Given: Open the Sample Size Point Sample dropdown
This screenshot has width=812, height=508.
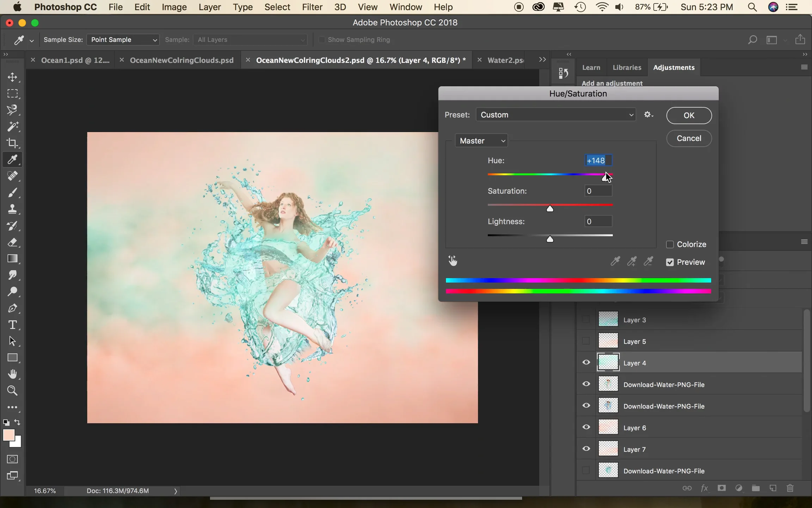Looking at the screenshot, I should (123, 40).
